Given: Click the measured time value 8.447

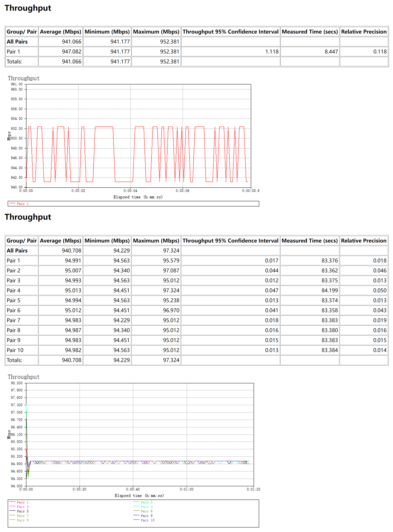Looking at the screenshot, I should pyautogui.click(x=331, y=52).
